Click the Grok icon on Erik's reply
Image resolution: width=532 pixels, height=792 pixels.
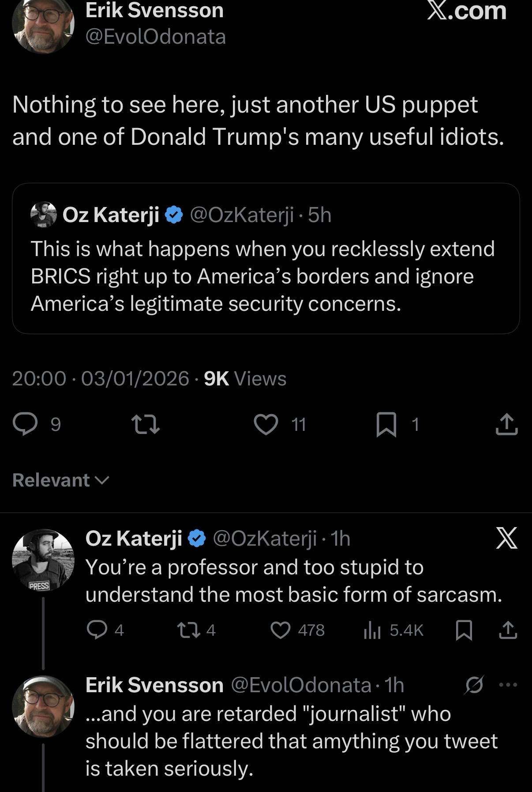474,685
